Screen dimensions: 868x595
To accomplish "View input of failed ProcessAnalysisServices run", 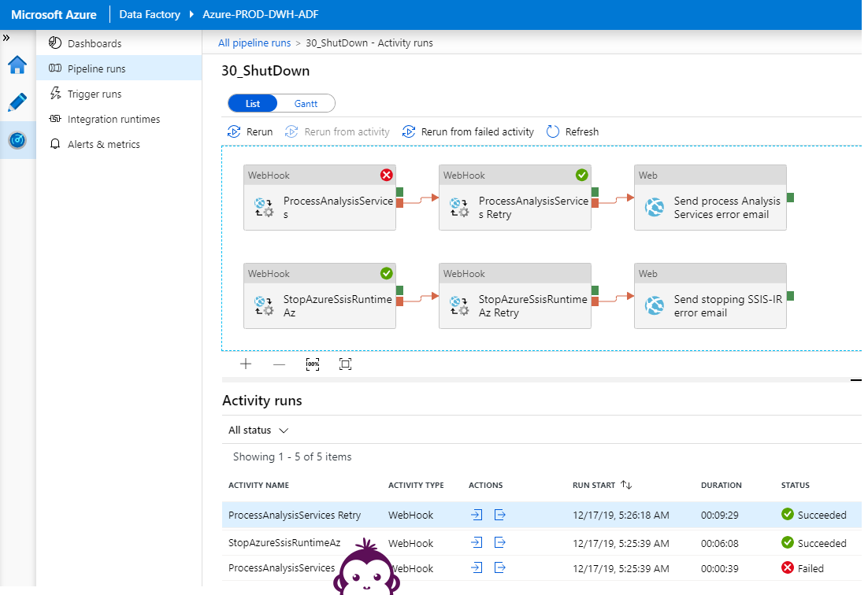I will [476, 567].
